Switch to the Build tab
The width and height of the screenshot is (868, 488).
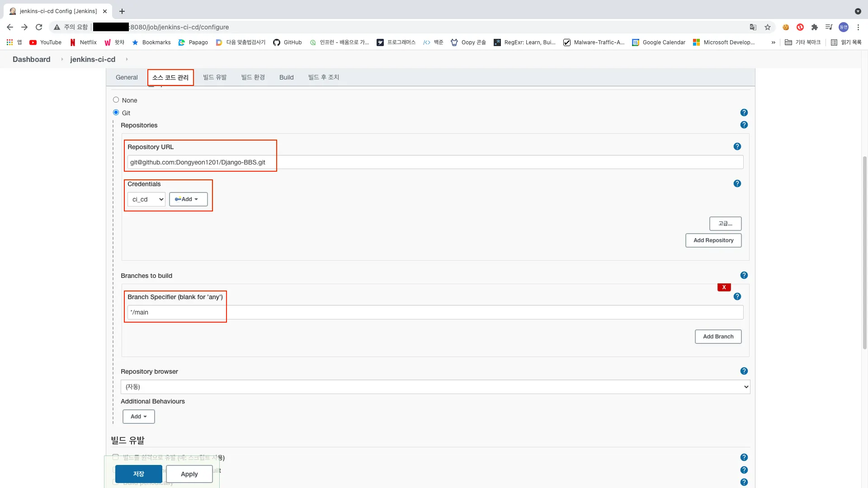click(x=286, y=77)
